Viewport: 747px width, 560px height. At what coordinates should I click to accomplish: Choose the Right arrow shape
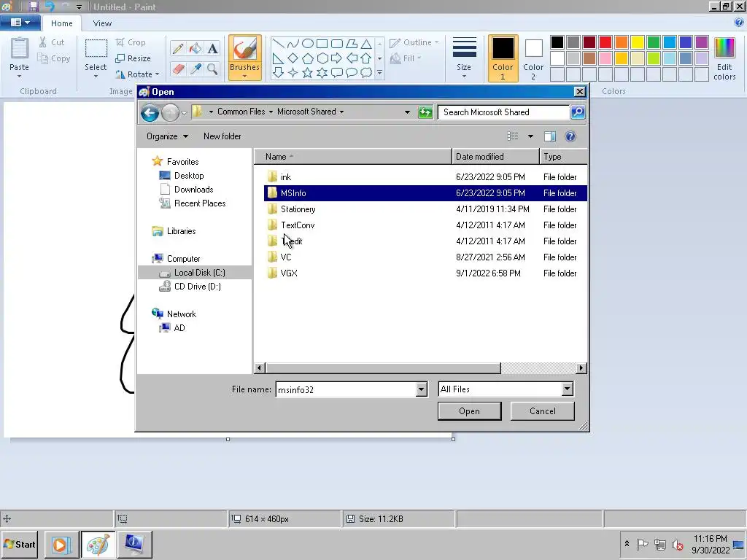click(x=337, y=58)
